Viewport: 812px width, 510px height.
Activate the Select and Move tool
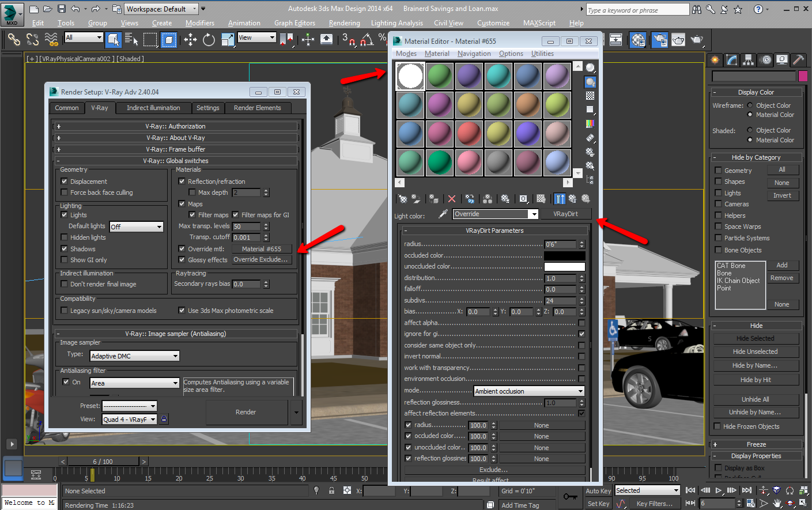(190, 39)
